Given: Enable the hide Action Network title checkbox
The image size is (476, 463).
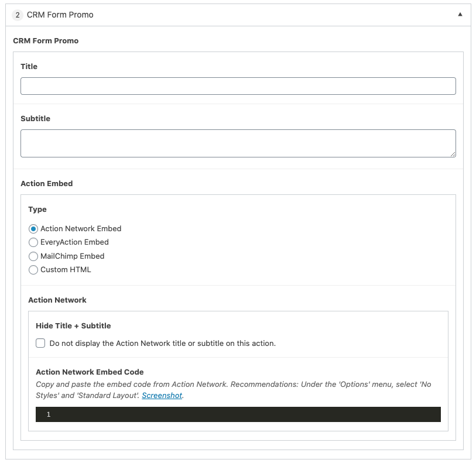Looking at the screenshot, I should (x=40, y=343).
